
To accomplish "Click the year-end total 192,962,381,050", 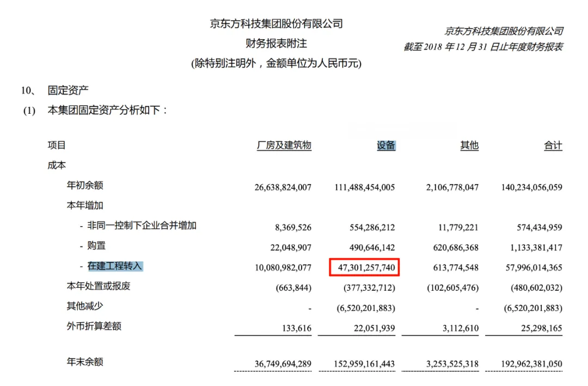I will click(532, 364).
